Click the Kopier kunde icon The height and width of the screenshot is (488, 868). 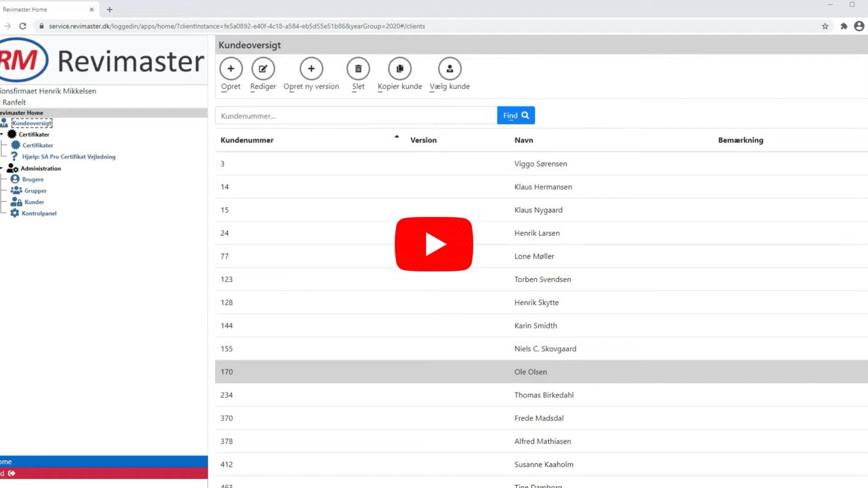(x=400, y=69)
